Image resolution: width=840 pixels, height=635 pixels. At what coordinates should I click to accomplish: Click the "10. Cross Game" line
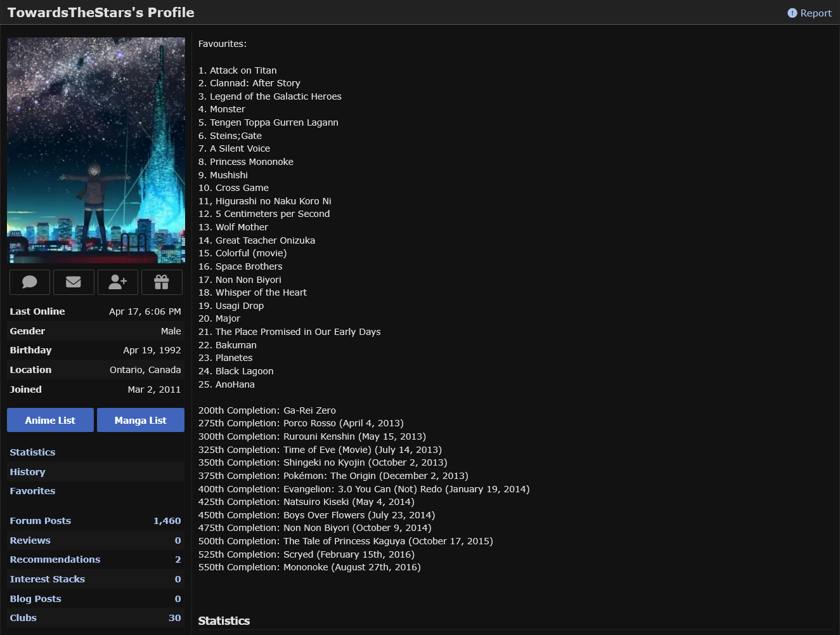tap(233, 188)
